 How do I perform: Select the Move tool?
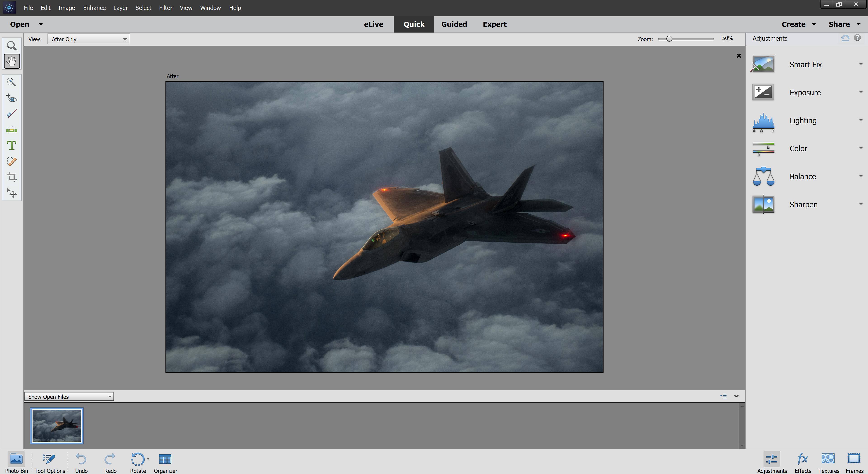click(12, 193)
